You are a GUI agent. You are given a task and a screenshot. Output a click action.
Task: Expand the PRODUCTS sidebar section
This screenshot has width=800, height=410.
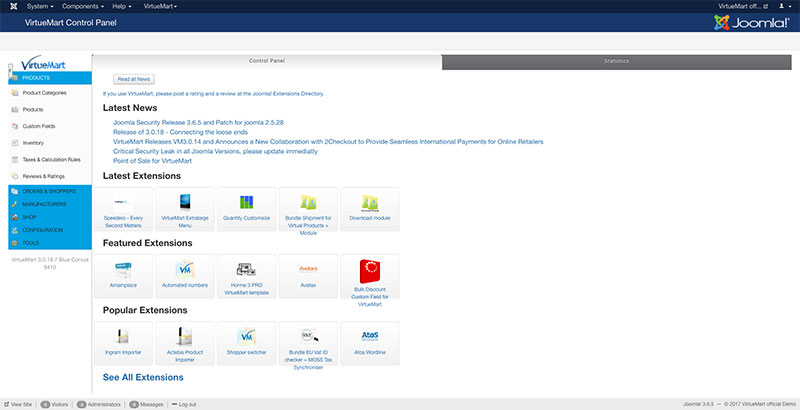[x=50, y=78]
